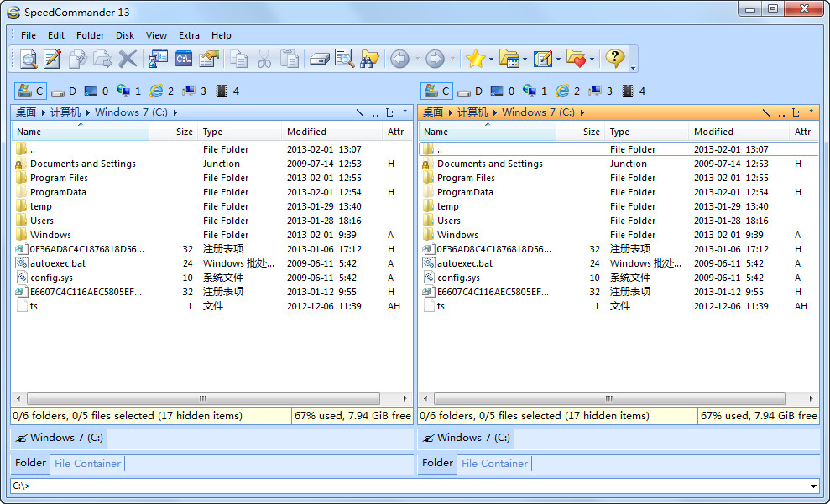Click 桌面 in the left path bar
The height and width of the screenshot is (504, 830).
(x=25, y=112)
